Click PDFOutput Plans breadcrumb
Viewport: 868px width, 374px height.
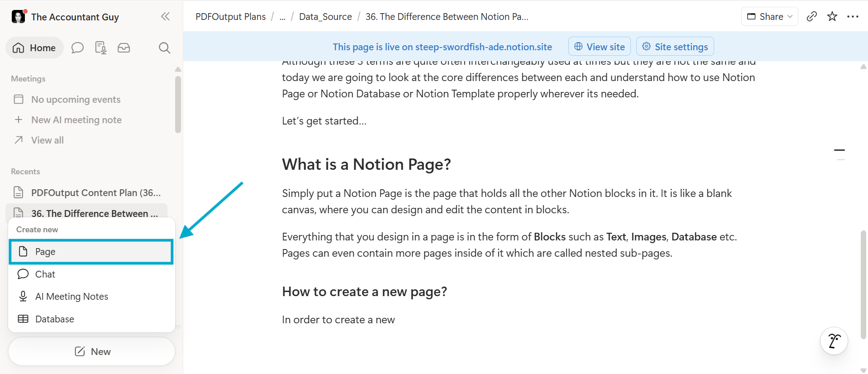[x=230, y=17]
